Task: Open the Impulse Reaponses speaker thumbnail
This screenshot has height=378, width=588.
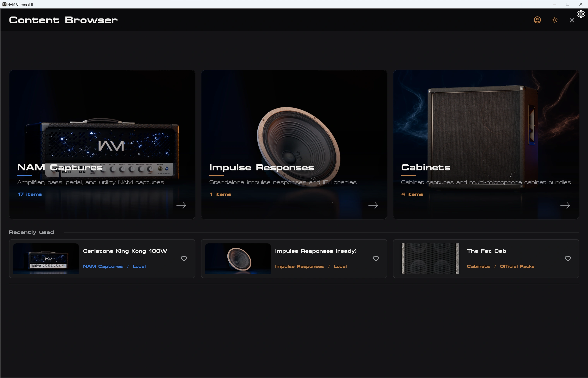Action: click(x=238, y=258)
